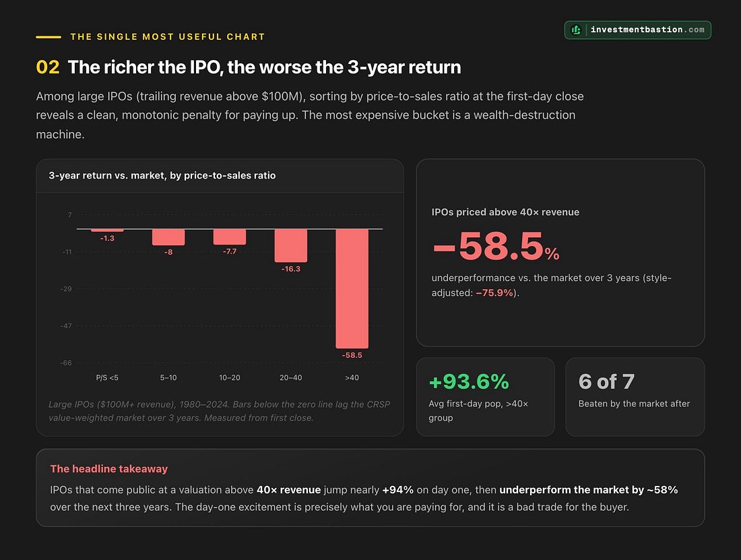Click the investmentbastion.com logo icon
Viewport: 741px width, 560px height.
coord(575,30)
